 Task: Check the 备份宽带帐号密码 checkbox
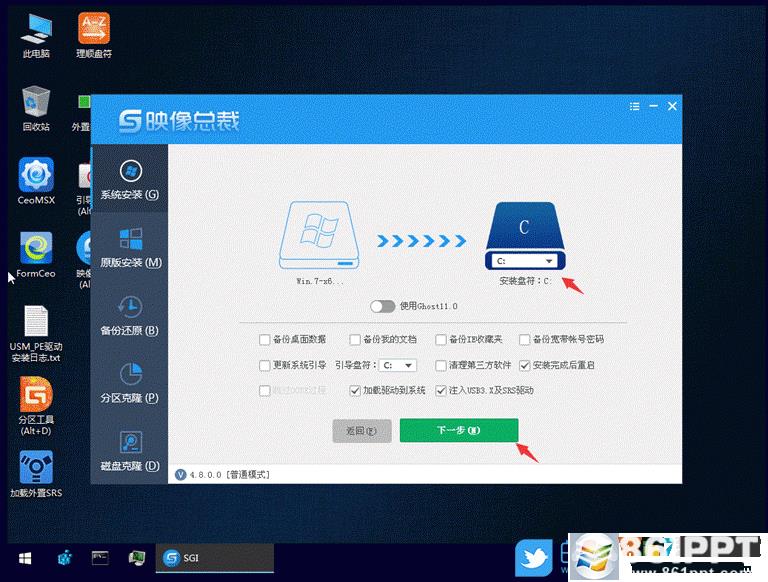coord(525,339)
